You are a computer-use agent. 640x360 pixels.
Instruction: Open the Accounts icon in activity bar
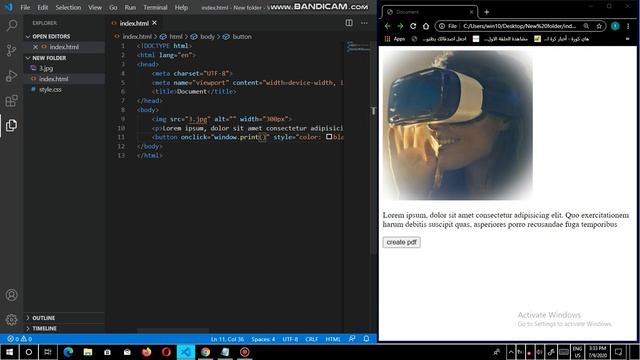[x=11, y=295]
